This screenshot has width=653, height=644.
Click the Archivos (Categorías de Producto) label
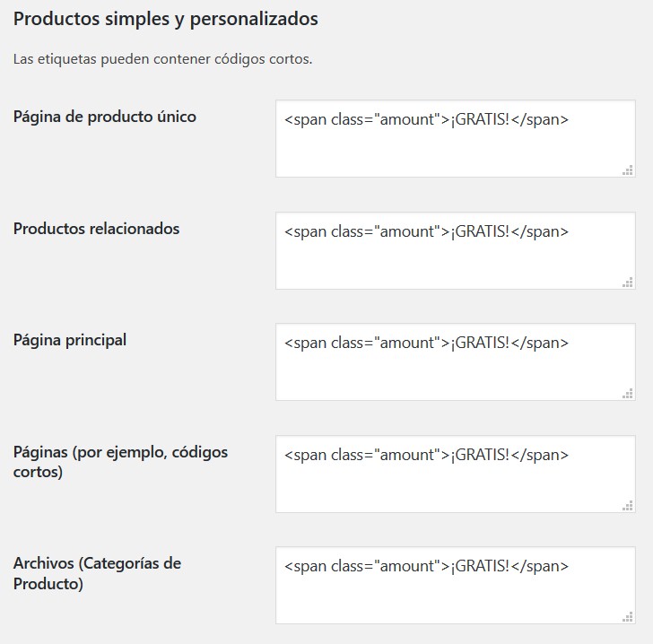[x=97, y=573]
